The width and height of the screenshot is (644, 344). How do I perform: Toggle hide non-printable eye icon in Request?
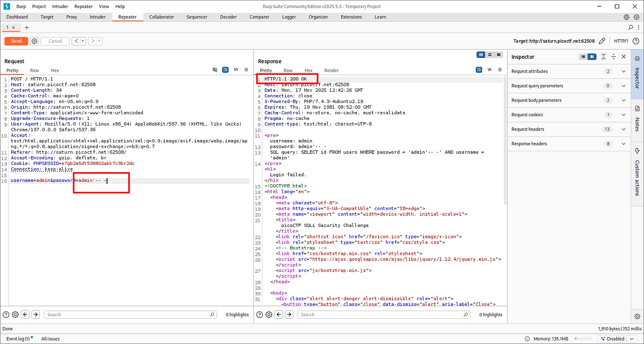point(215,70)
